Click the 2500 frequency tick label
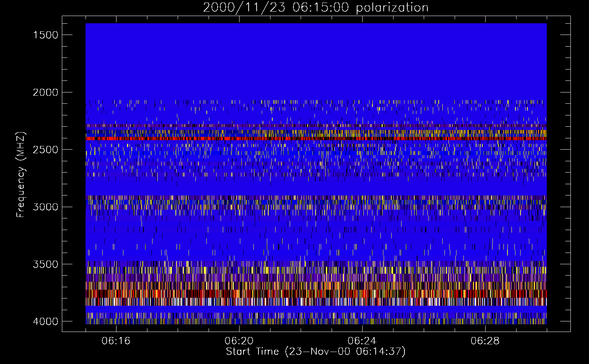This screenshot has width=589, height=364. (x=46, y=150)
